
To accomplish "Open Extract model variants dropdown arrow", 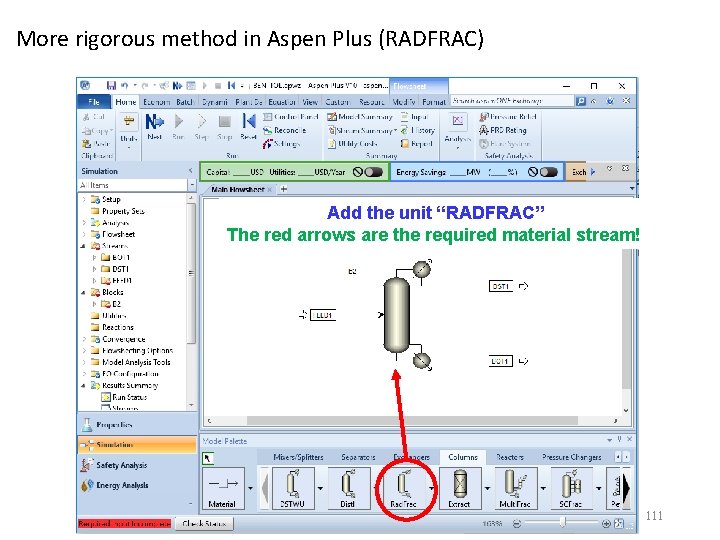I will tap(487, 488).
